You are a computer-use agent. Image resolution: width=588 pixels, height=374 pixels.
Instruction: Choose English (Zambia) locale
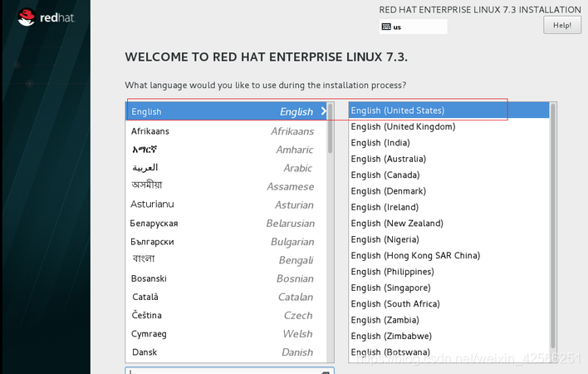point(449,320)
